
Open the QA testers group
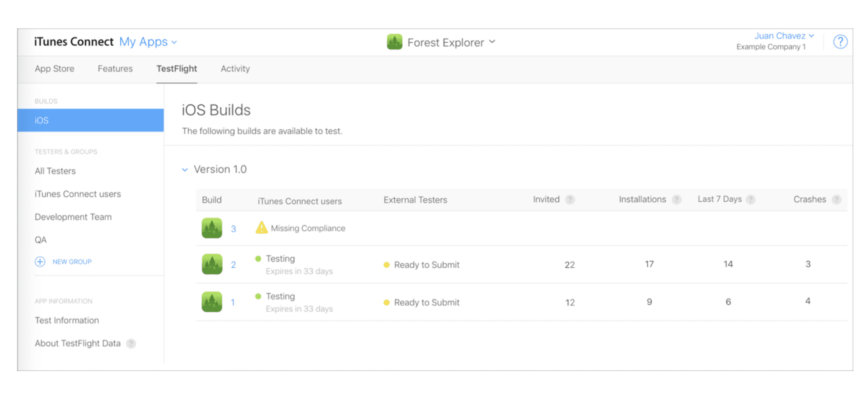pyautogui.click(x=41, y=240)
